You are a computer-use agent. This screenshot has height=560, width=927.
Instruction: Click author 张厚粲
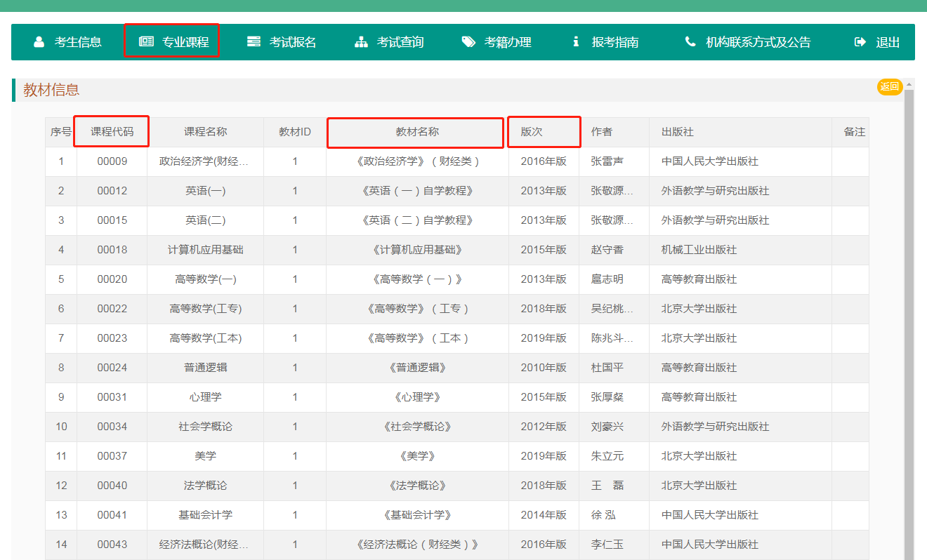(x=607, y=397)
